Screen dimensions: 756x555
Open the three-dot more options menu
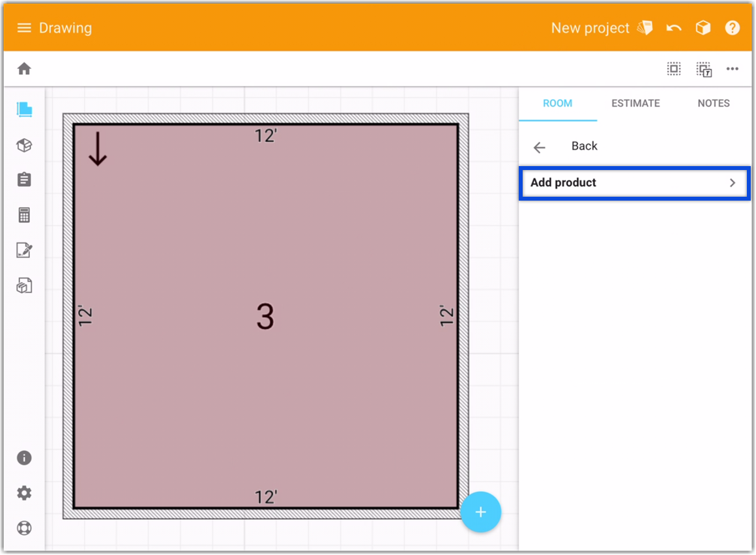point(733,69)
